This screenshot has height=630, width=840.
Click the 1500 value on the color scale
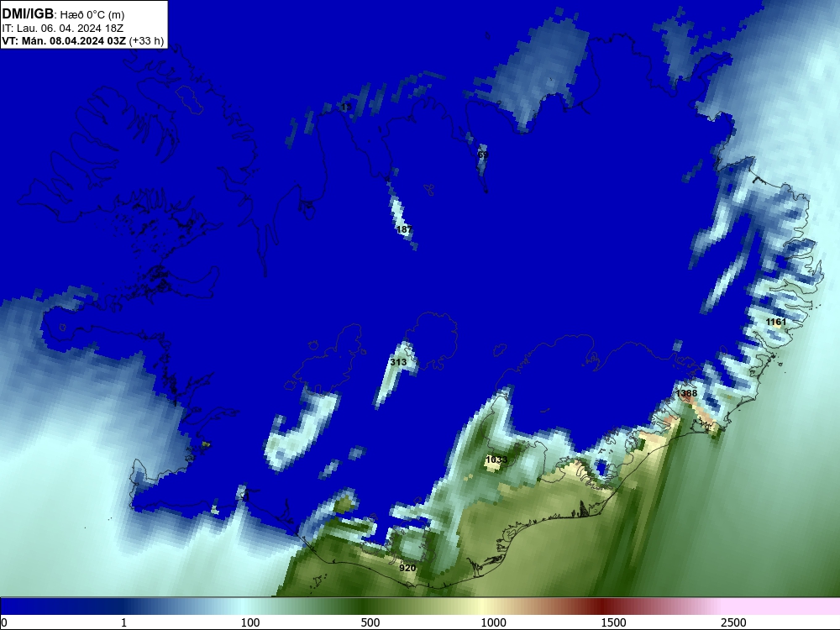(x=613, y=622)
